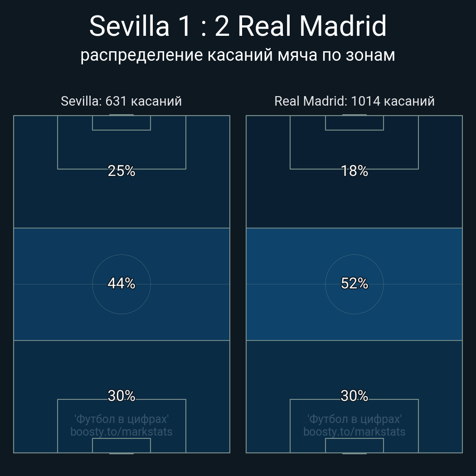The width and height of the screenshot is (476, 476).
Task: Click the Sevilla pitch center circle
Action: (x=121, y=284)
